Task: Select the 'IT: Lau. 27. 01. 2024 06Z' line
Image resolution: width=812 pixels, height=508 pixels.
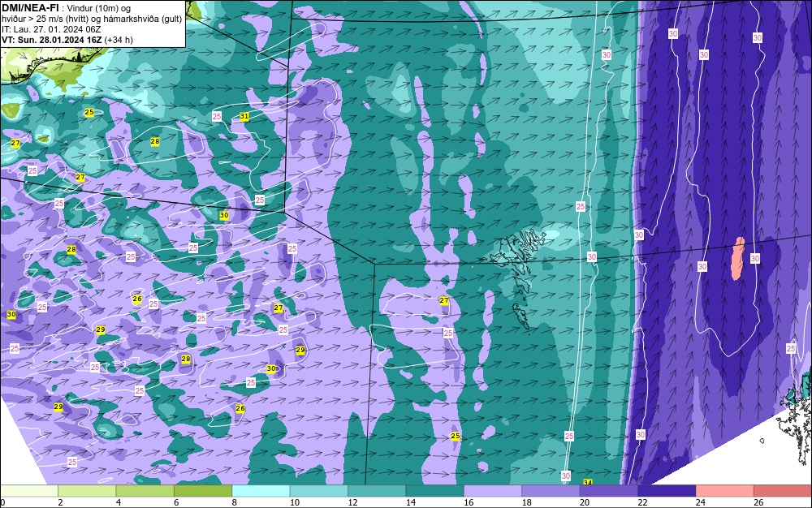Action: pos(51,29)
